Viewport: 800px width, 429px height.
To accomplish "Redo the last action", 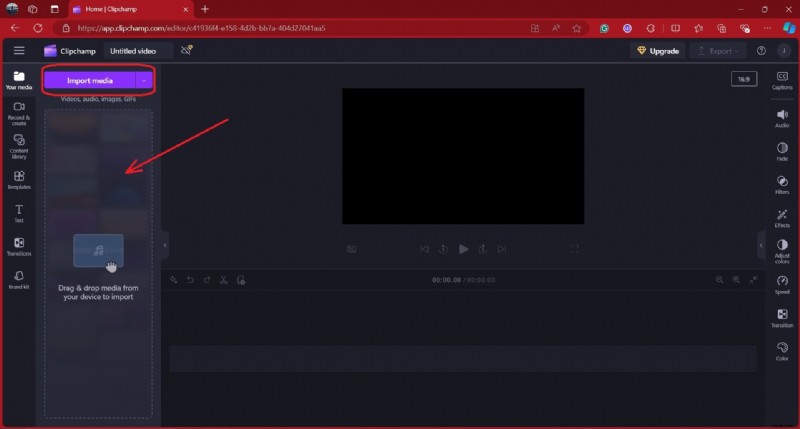I will pos(207,280).
